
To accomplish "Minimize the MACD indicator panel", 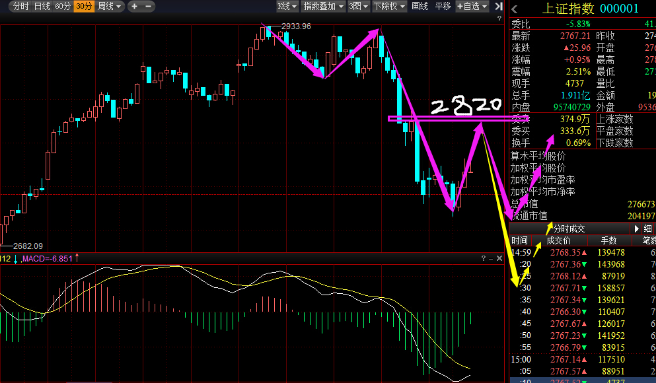I will tap(491, 259).
